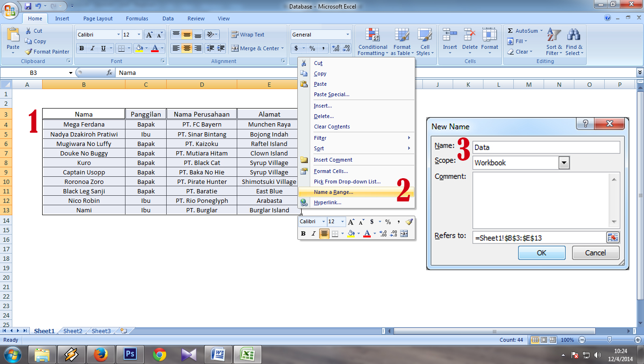Toggle Bold in the mini toolbar
Screen dimensions: 644x364
(x=303, y=234)
